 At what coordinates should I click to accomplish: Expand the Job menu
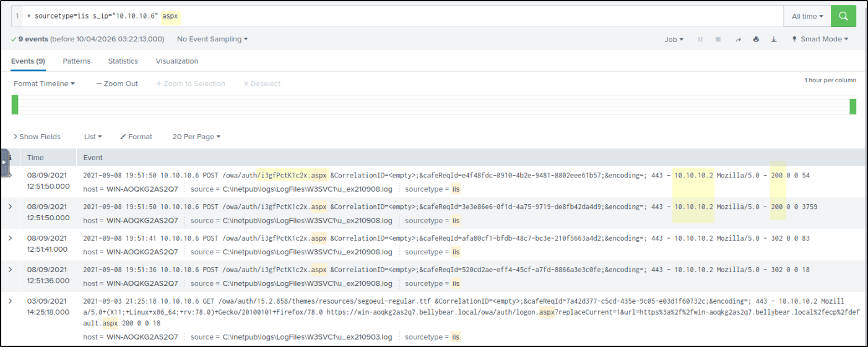pos(674,40)
